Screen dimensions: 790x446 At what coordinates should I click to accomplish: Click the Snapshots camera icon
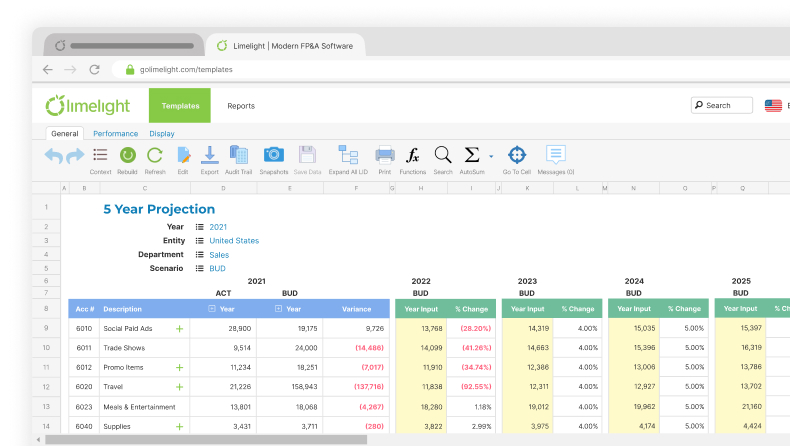tap(274, 154)
